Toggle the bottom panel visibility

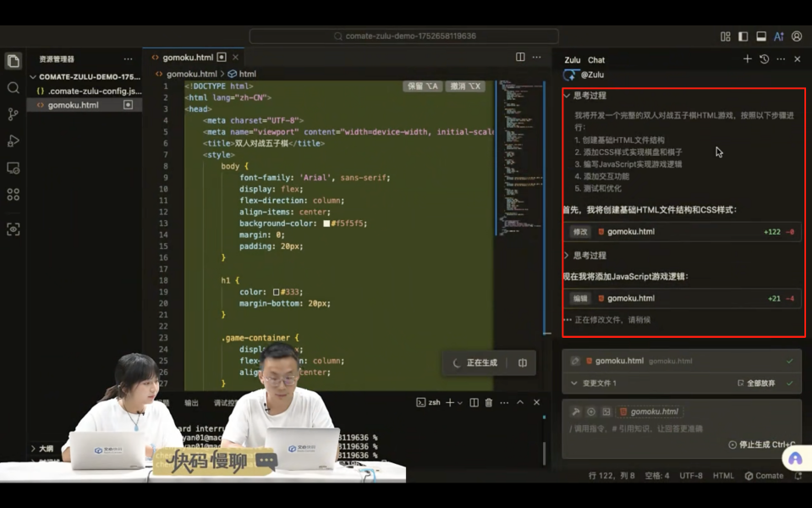click(761, 36)
